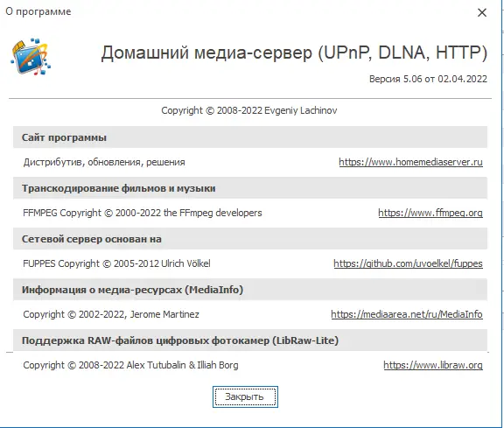Open the homemediaserver.ru website link
Image resolution: width=504 pixels, height=428 pixels.
pos(410,162)
